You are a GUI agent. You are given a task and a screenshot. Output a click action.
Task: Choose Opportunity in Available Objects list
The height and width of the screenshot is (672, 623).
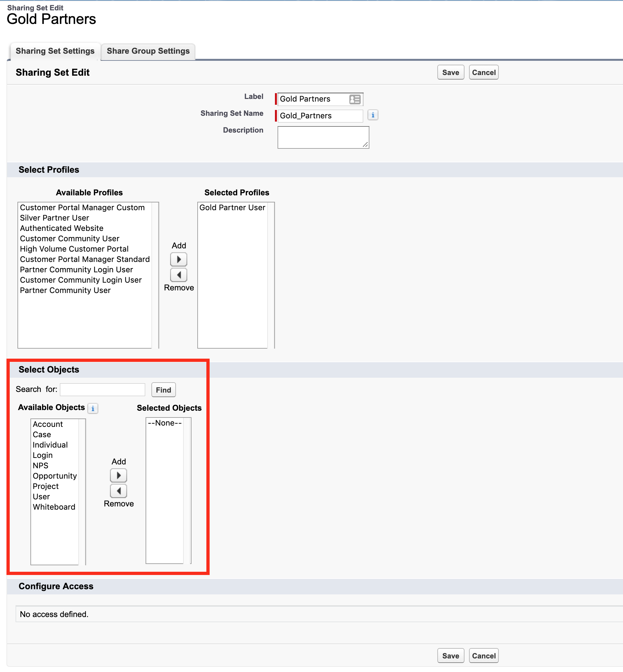pyautogui.click(x=55, y=476)
